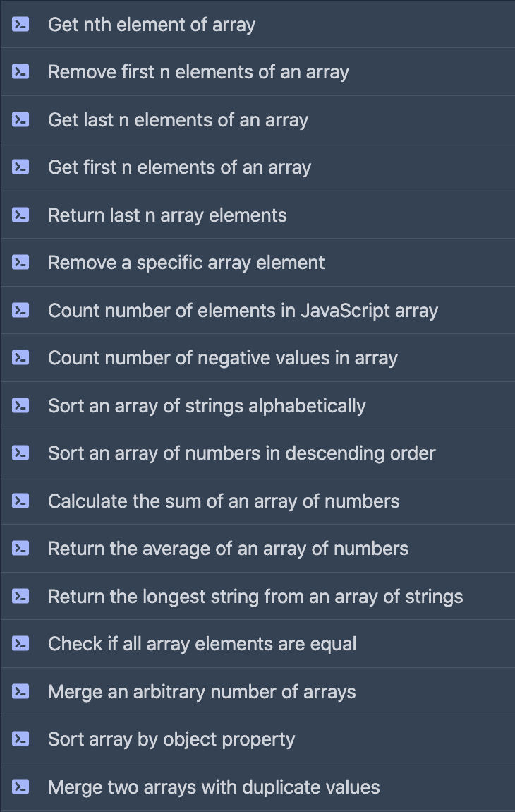
Task: Click the icon beside "Return last n array elements"
Action: 21,215
